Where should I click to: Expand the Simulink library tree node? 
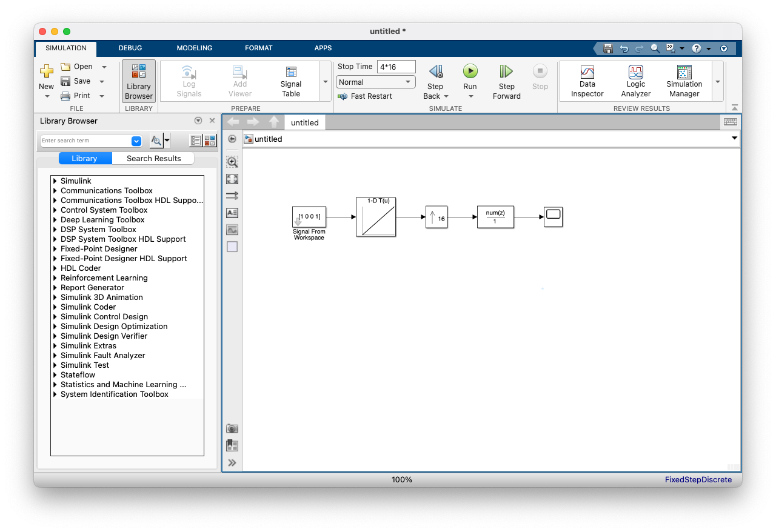pos(55,181)
